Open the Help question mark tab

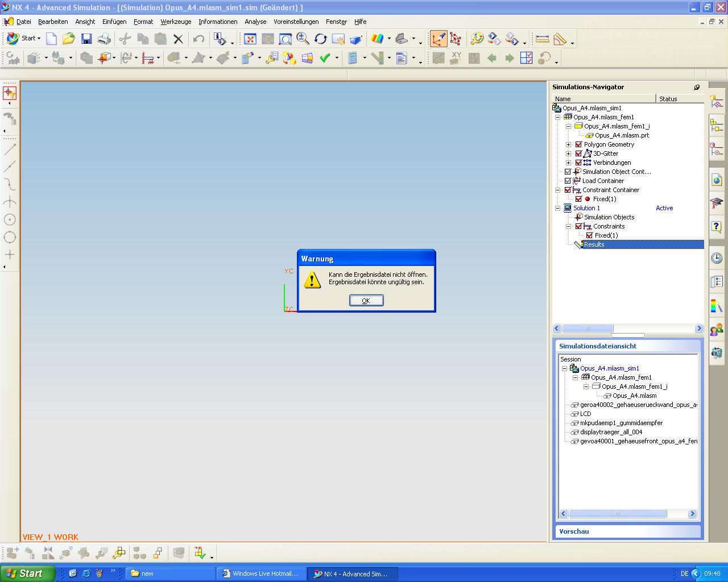[x=717, y=227]
